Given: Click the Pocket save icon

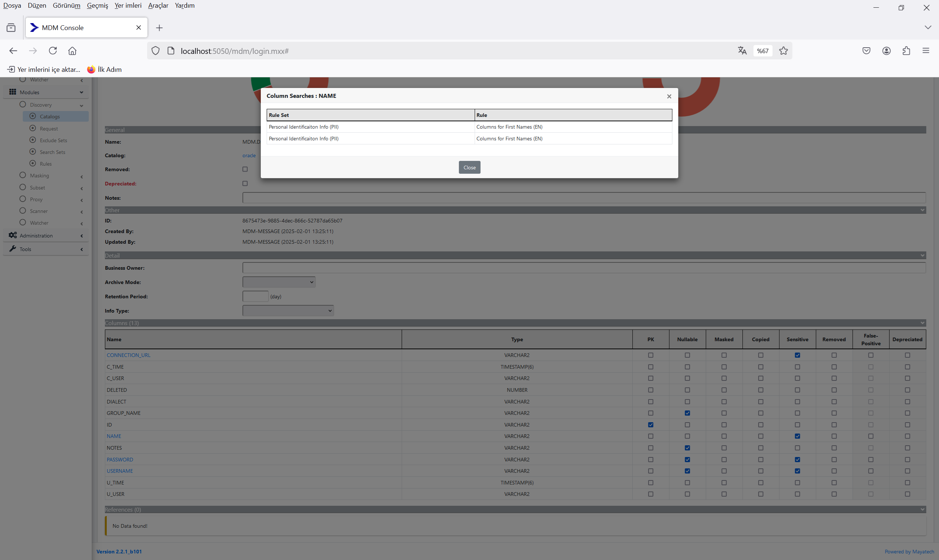Looking at the screenshot, I should pos(866,51).
